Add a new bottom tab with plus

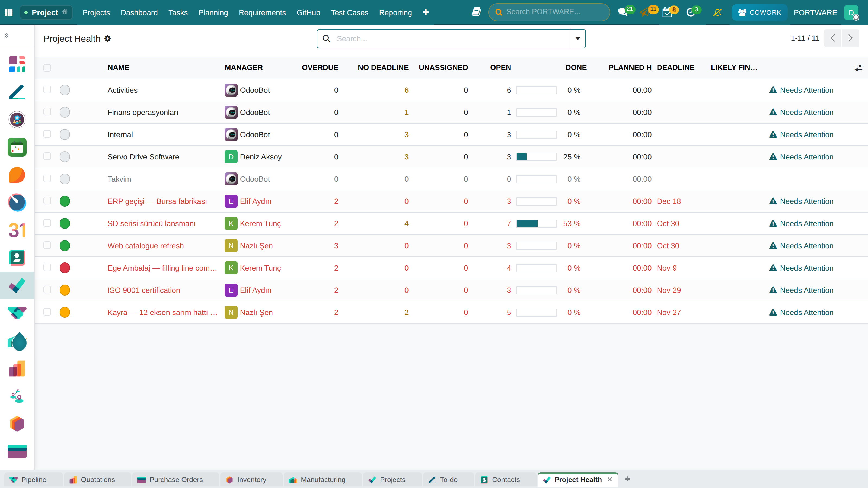click(627, 479)
